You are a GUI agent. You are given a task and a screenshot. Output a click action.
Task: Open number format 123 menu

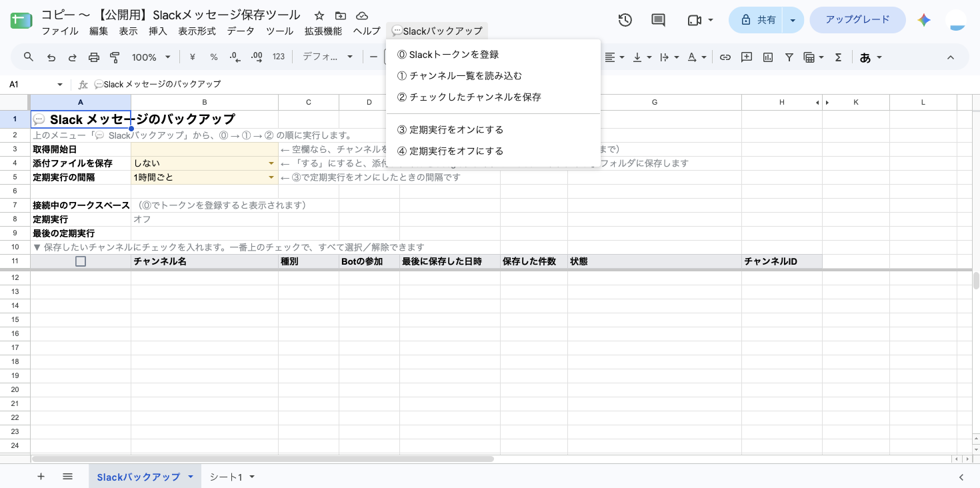(279, 57)
